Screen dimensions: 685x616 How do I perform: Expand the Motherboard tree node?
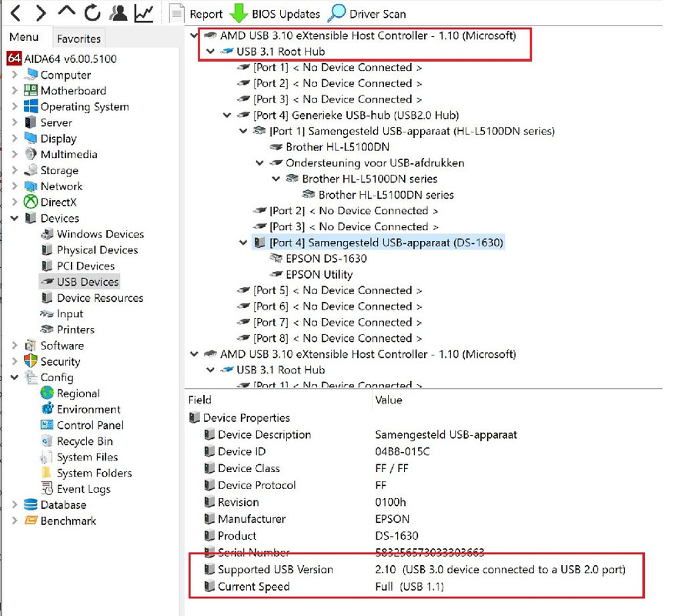tap(15, 91)
